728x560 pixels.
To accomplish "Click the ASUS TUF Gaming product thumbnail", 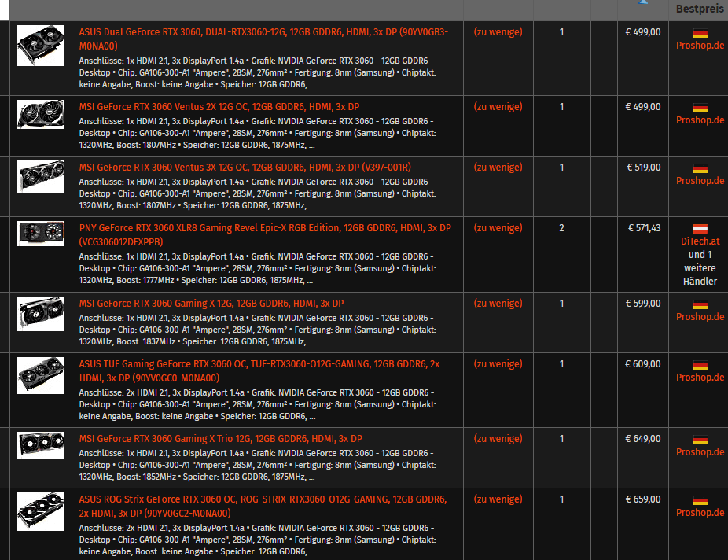I will [41, 376].
